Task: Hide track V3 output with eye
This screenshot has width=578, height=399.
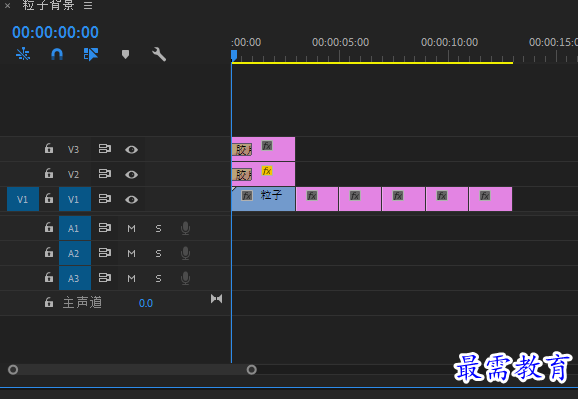Action: pos(132,150)
